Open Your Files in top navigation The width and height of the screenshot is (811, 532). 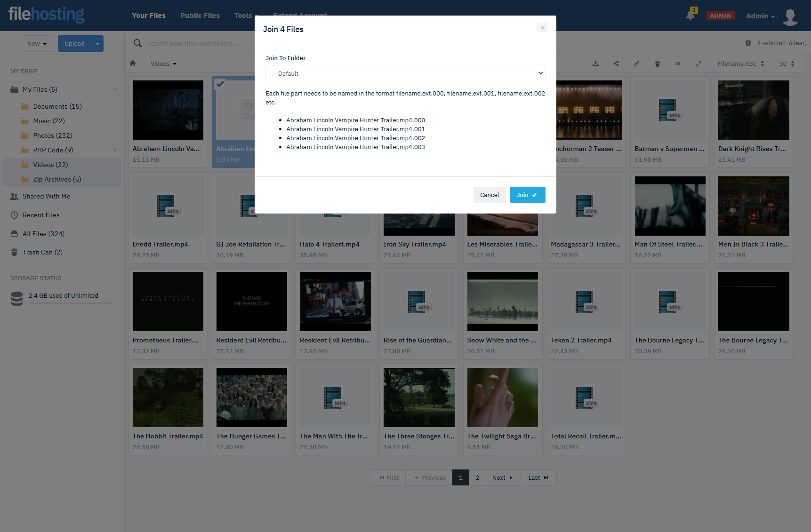pos(148,16)
